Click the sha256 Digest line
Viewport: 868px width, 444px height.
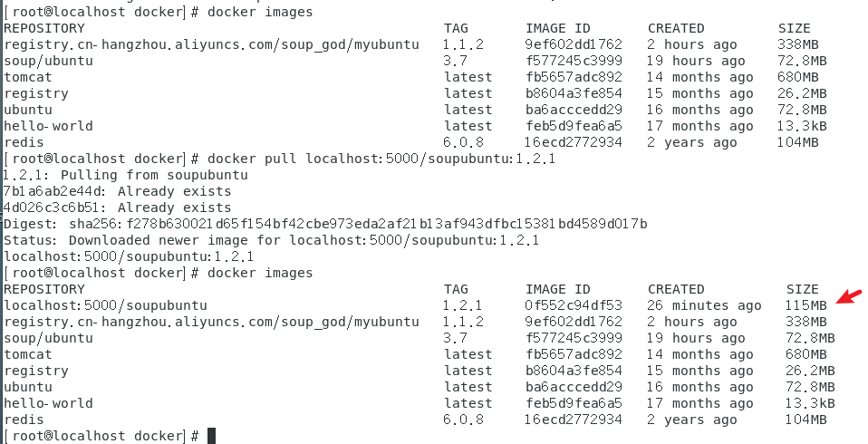[x=325, y=224]
